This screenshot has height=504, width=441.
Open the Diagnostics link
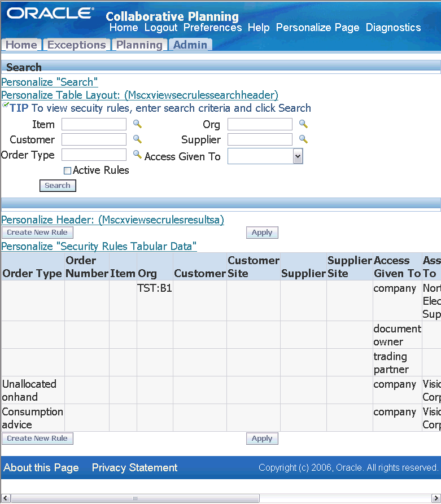click(393, 28)
